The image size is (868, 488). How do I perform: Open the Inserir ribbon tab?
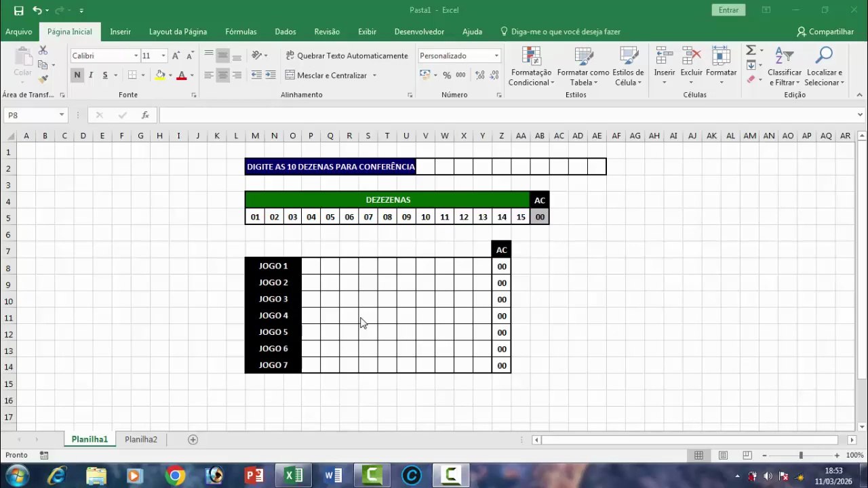121,32
